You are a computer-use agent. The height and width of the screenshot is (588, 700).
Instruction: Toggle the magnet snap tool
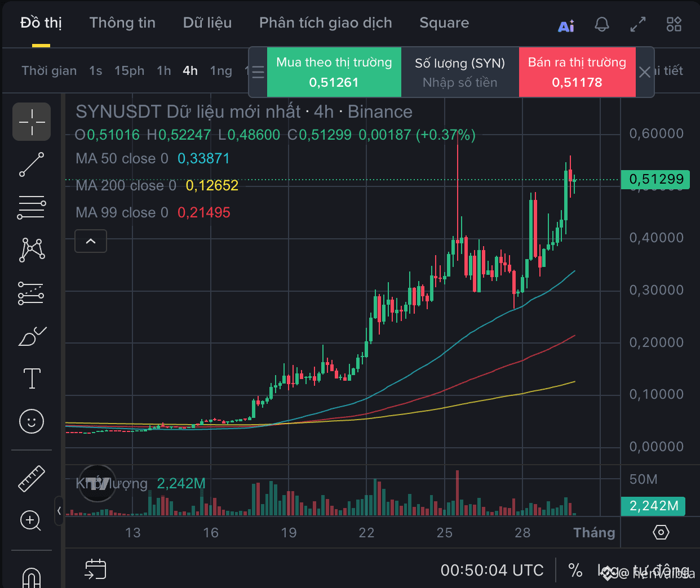click(x=32, y=578)
